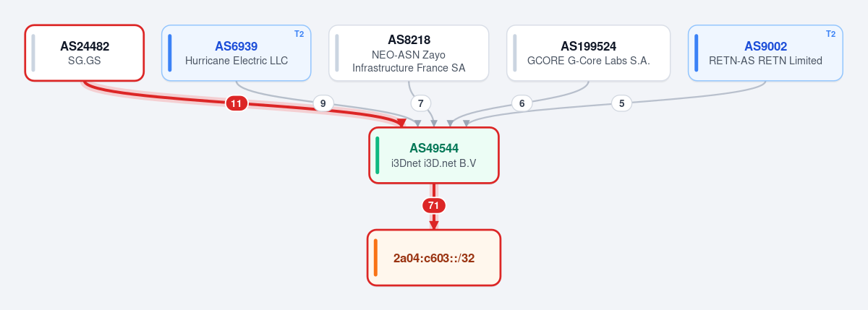The width and height of the screenshot is (868, 310).
Task: Click the green bar on AS49544
Action: pos(377,155)
